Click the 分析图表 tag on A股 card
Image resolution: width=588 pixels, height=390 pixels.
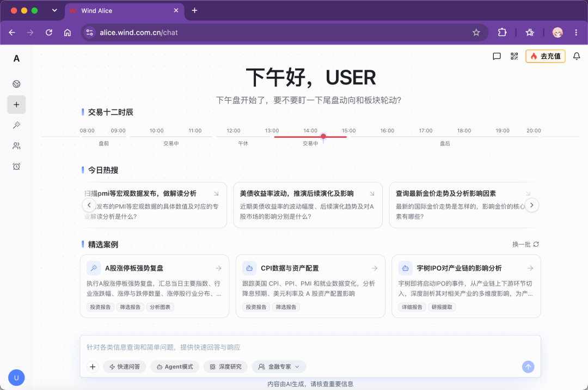click(160, 307)
